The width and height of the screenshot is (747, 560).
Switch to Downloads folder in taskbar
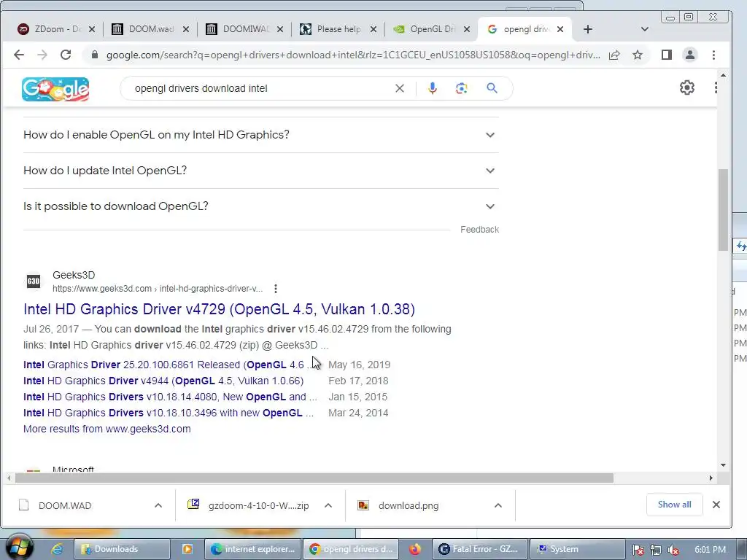[x=122, y=549]
